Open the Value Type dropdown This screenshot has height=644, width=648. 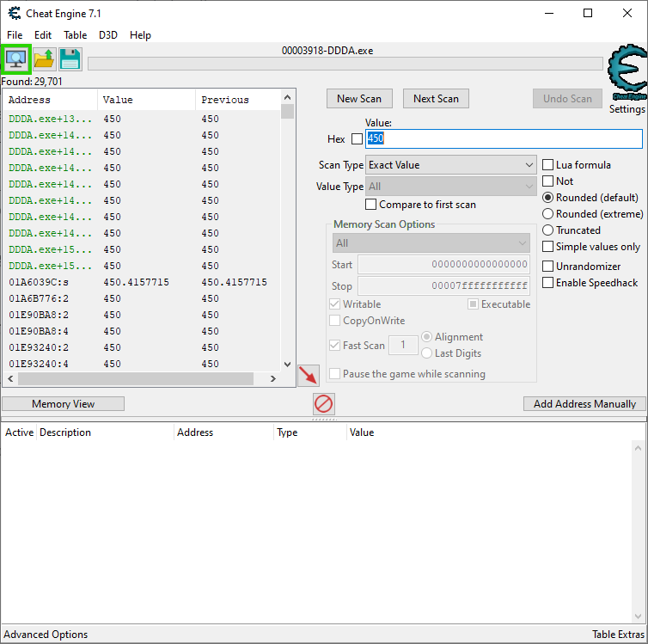click(x=451, y=187)
